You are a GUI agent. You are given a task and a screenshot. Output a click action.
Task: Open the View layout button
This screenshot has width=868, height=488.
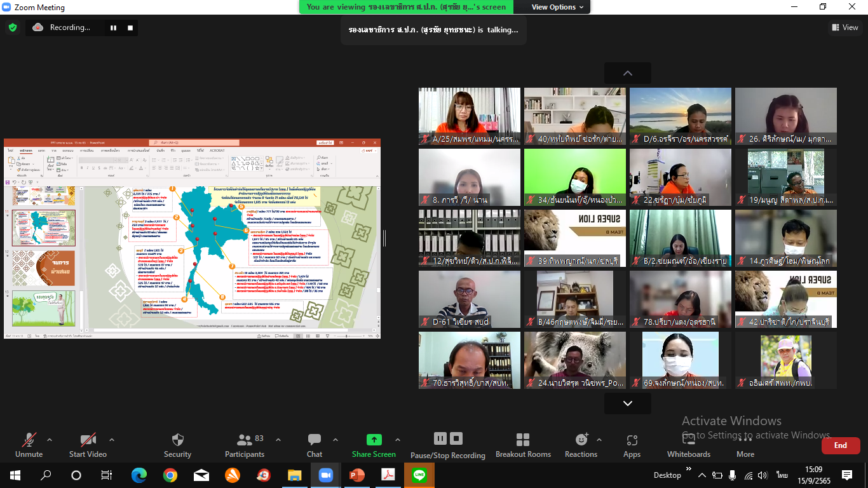845,27
